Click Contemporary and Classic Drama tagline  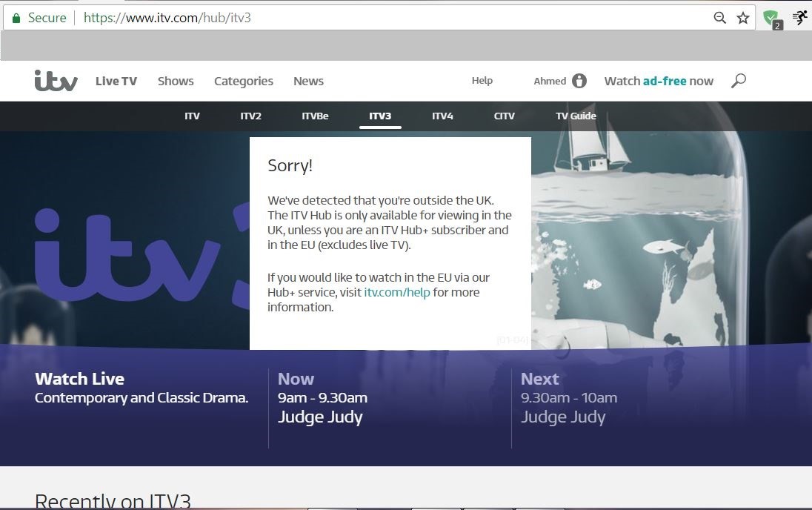[x=142, y=398]
